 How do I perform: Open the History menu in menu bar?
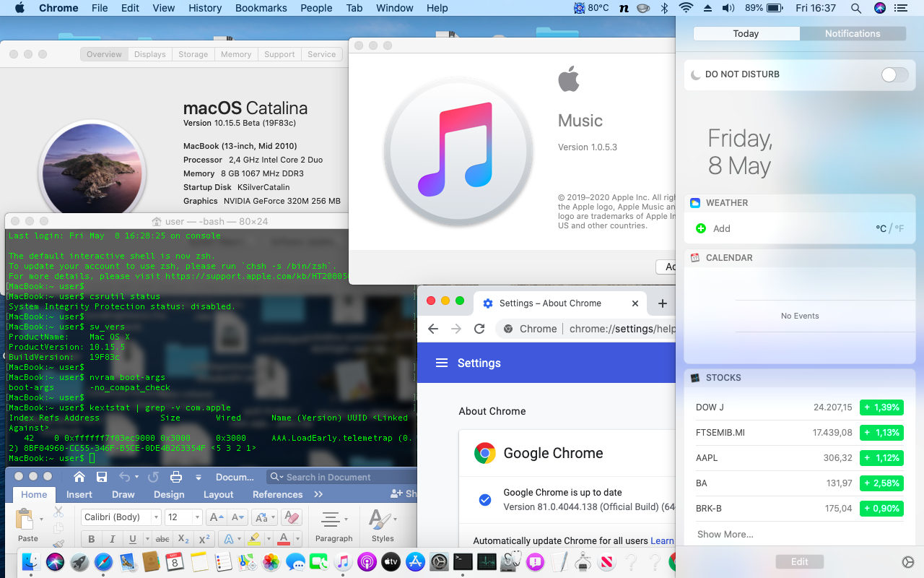pos(205,8)
